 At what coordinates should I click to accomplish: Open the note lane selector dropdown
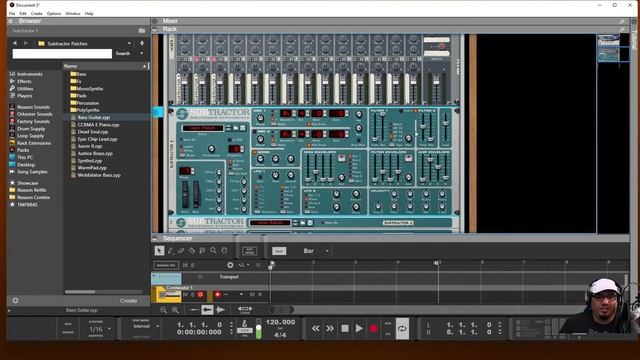(x=241, y=294)
